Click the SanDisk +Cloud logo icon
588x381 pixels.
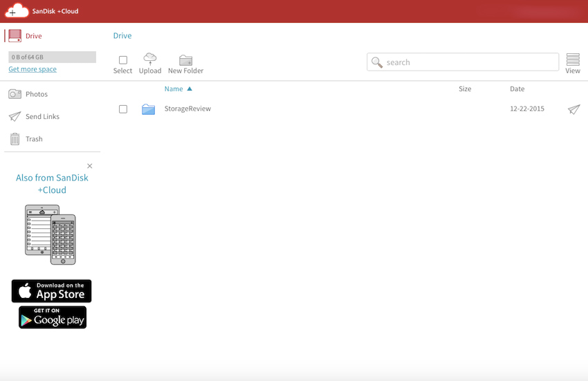pyautogui.click(x=17, y=10)
